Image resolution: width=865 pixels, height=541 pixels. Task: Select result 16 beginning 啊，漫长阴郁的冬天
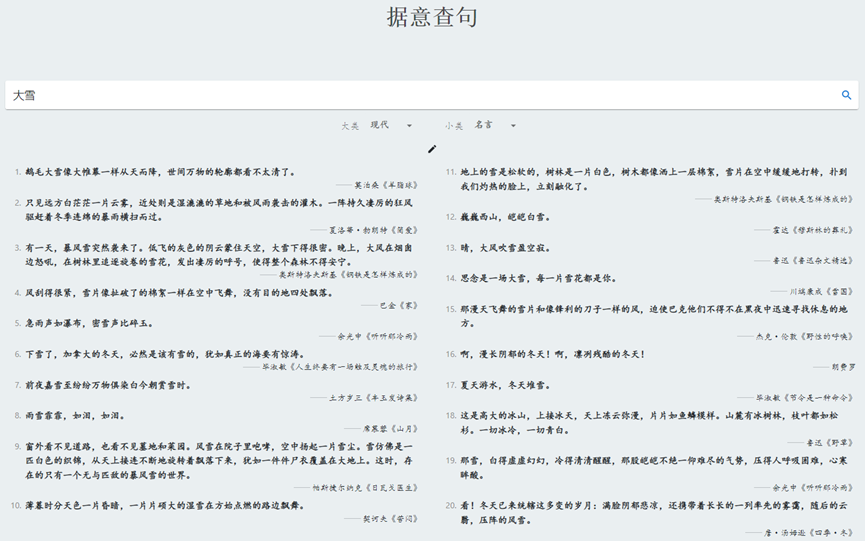click(553, 354)
